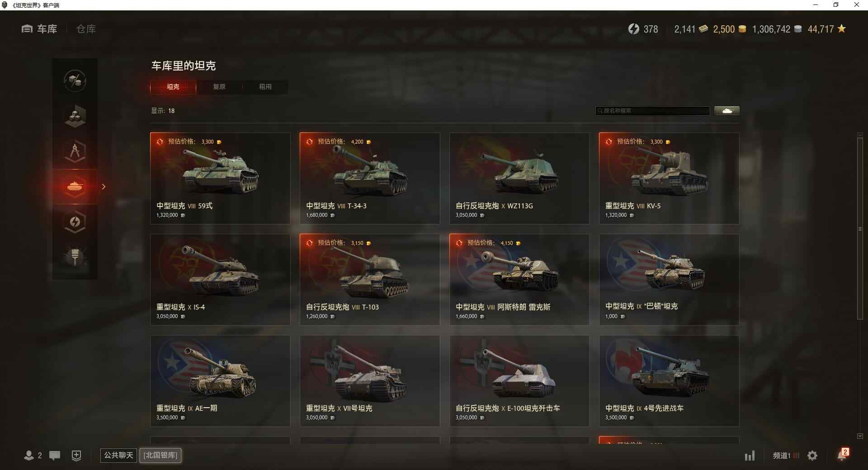
Task: Open the [北国银库] channel button
Action: (x=160, y=455)
